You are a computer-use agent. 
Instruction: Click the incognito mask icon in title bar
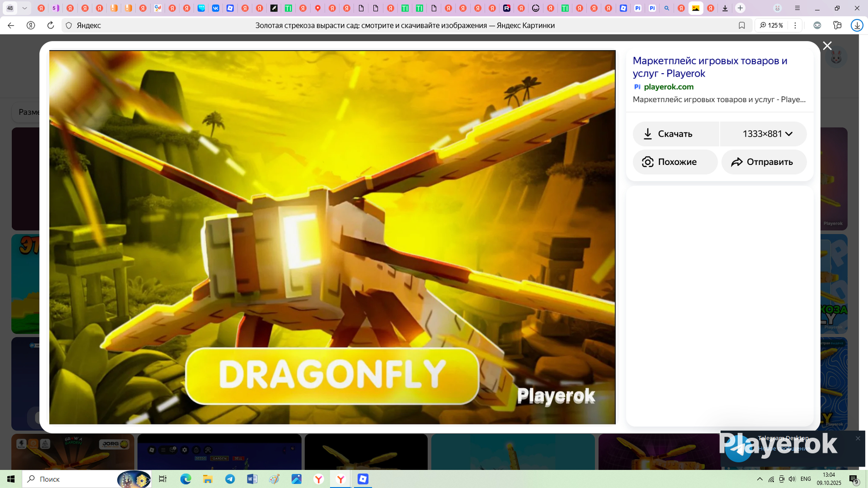tap(778, 8)
